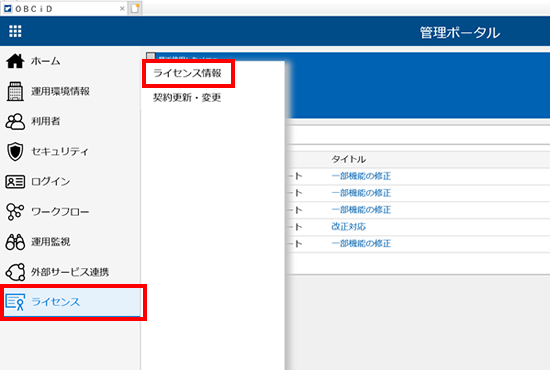Close the OBCiD browser tab
The image size is (550, 370).
coord(122,8)
